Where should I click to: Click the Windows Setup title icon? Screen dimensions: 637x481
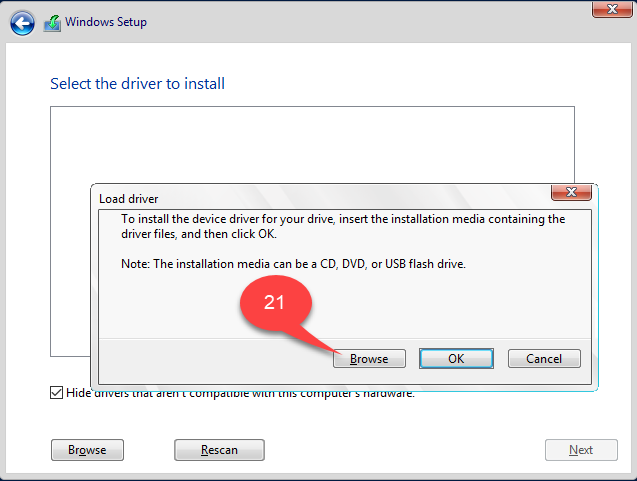[52, 23]
